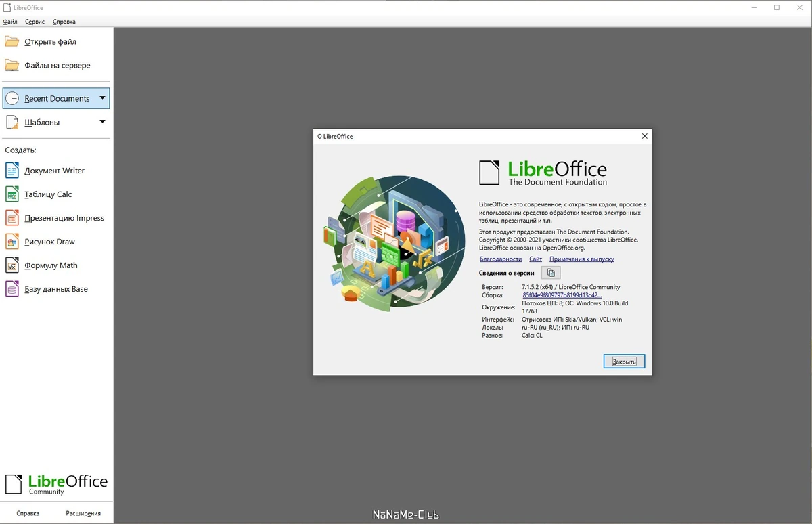
Task: Click the Base database icon
Action: click(12, 289)
